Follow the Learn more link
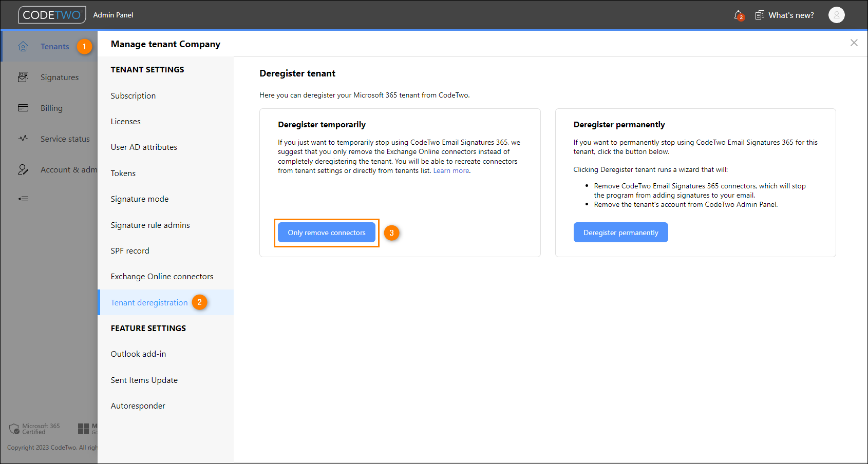 451,170
